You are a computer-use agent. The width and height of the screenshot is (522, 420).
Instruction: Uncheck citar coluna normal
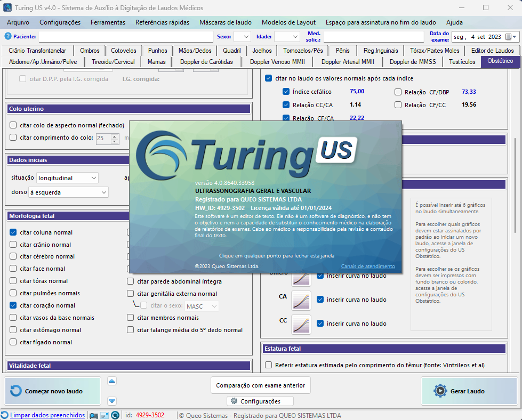13,232
